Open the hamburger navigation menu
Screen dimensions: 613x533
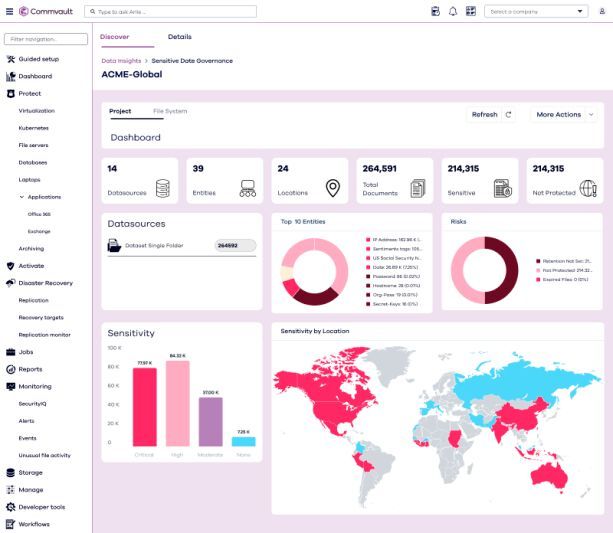pos(9,11)
